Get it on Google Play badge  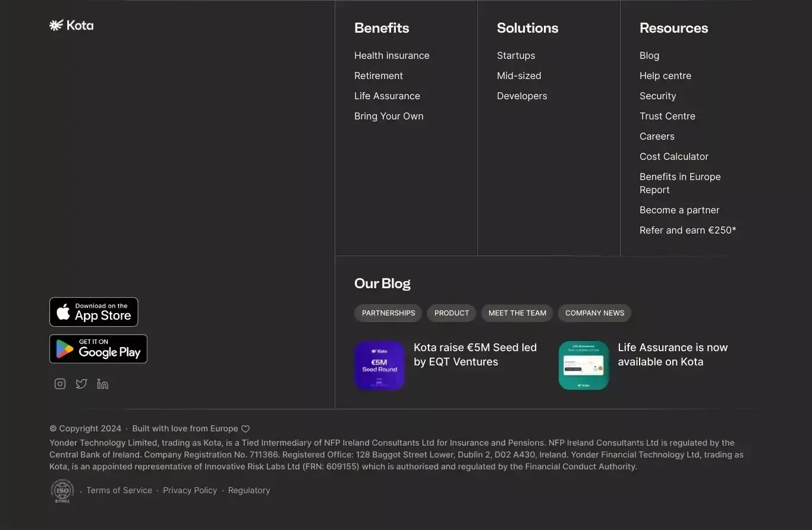point(98,349)
